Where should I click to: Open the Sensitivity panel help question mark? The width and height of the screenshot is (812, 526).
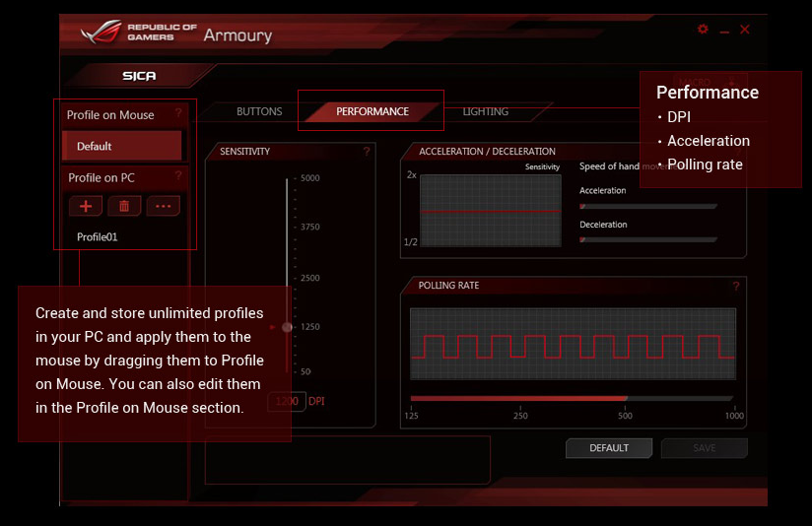367,152
